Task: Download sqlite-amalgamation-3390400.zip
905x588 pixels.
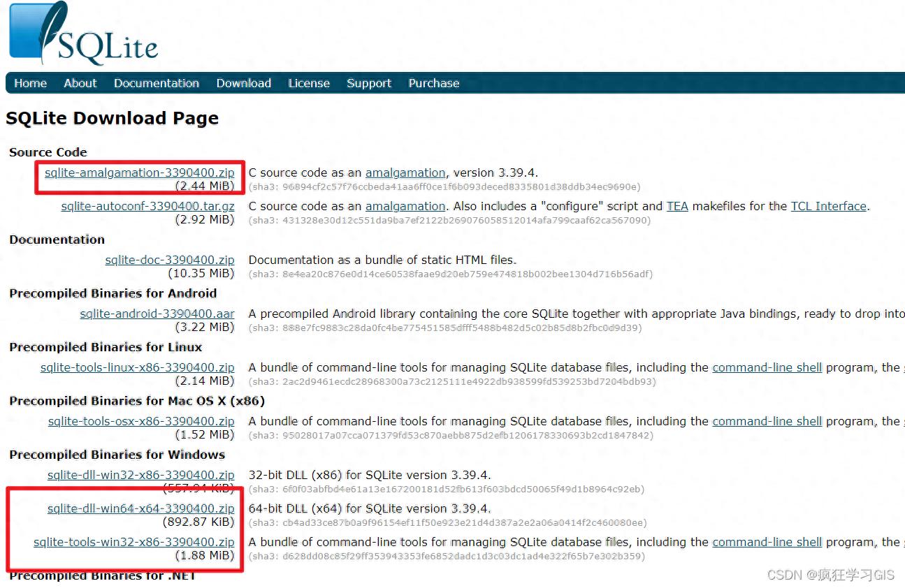Action: [140, 172]
